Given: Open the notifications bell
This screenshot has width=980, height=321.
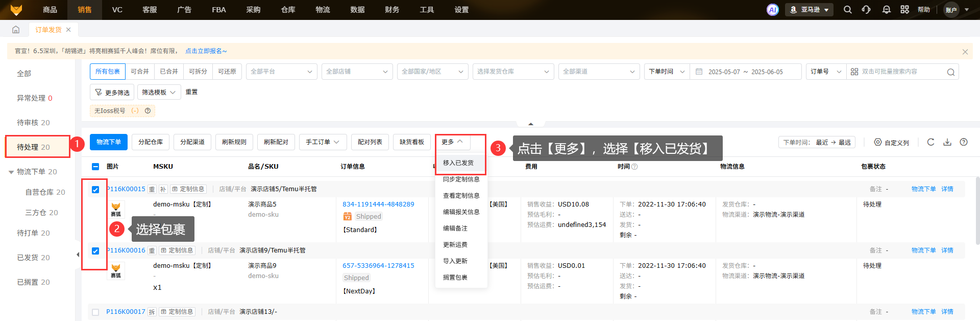Looking at the screenshot, I should pyautogui.click(x=887, y=10).
